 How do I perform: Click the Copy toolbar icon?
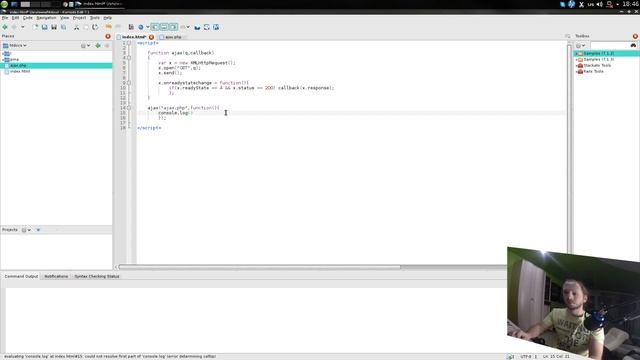click(86, 27)
